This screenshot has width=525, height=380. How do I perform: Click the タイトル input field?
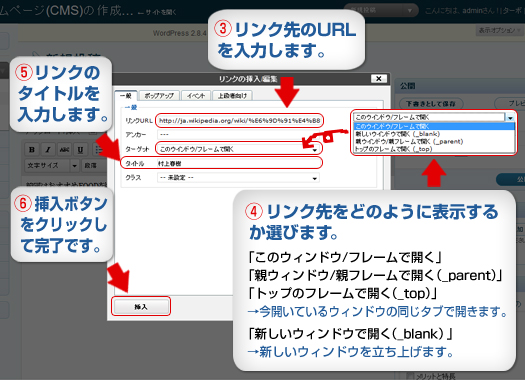(238, 163)
